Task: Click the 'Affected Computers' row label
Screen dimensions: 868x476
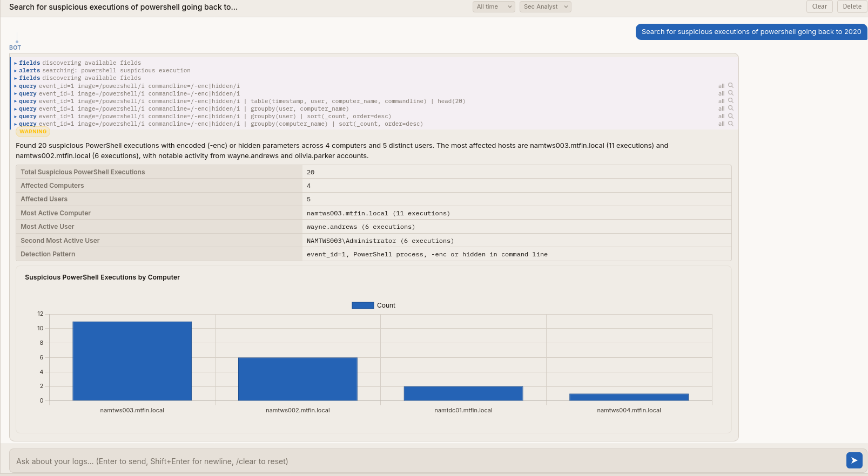Action: click(x=52, y=186)
